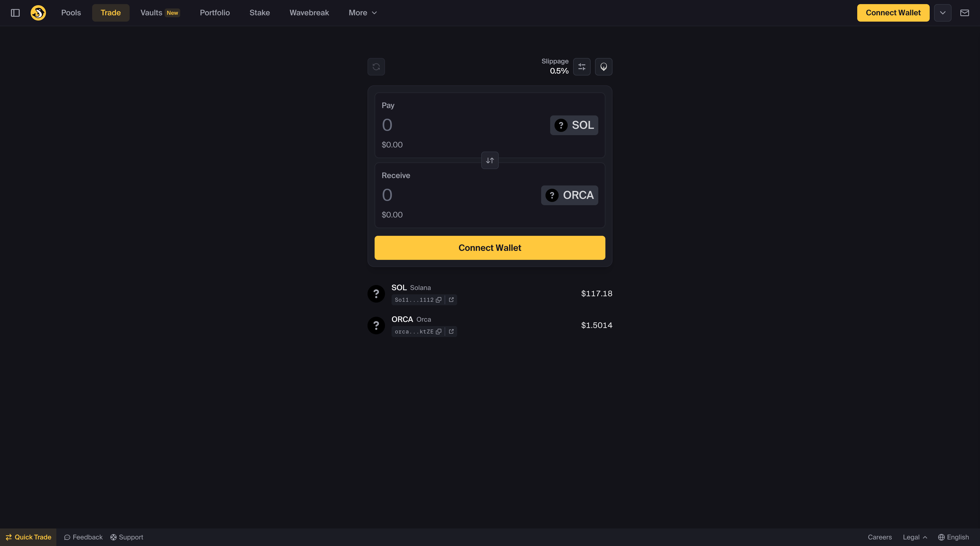980x546 pixels.
Task: Click the Pay amount input
Action: click(462, 125)
